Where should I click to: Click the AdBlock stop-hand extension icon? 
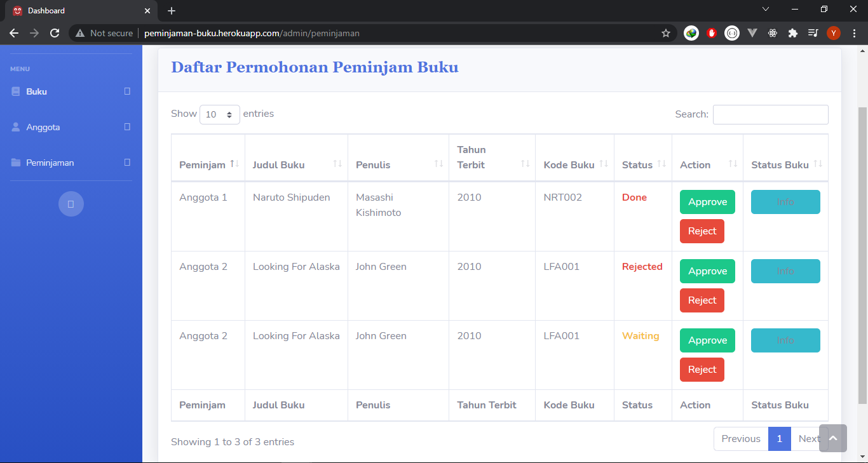point(712,32)
